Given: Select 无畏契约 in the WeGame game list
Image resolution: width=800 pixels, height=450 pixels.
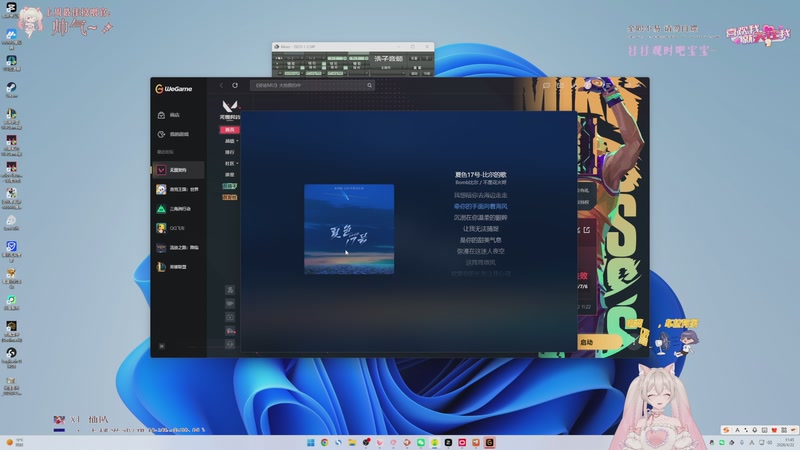Looking at the screenshot, I should (178, 170).
